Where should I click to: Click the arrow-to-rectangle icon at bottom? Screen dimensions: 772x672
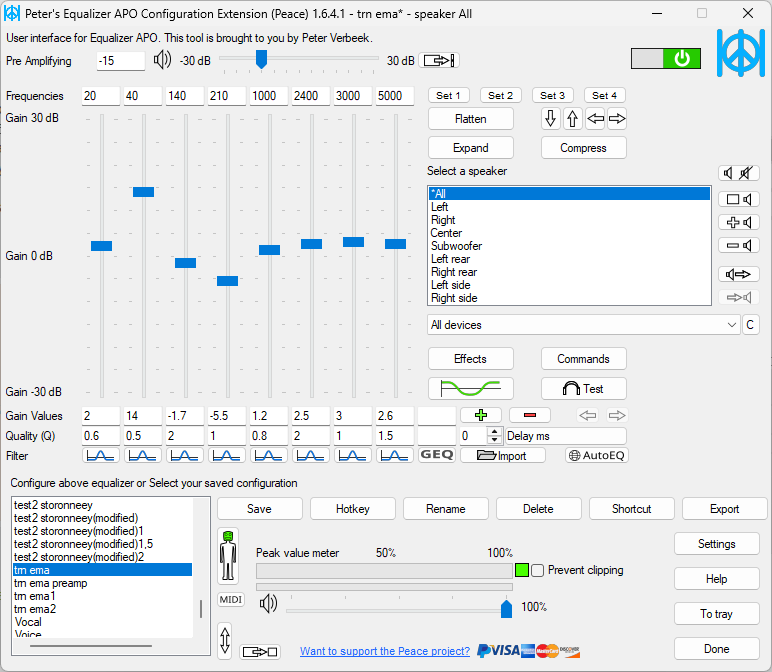[260, 652]
